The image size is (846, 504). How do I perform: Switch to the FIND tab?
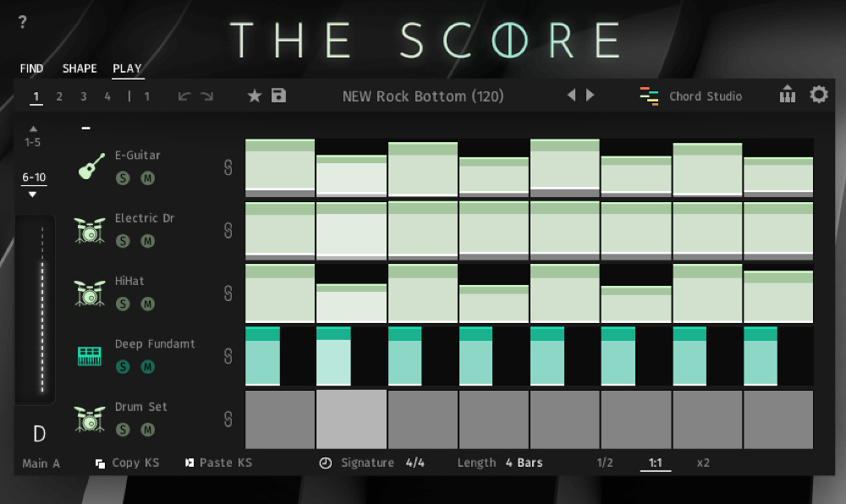[31, 68]
